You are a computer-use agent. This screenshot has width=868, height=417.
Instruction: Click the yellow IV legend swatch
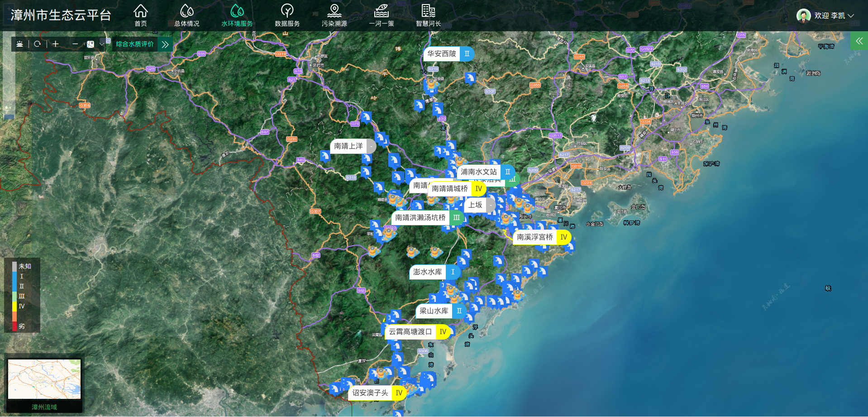(14, 307)
